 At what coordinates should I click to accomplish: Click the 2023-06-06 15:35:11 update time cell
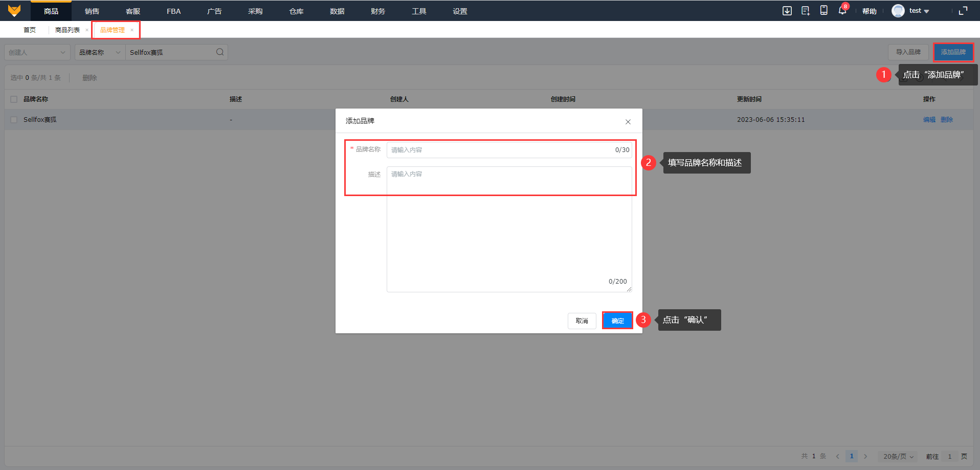[771, 120]
